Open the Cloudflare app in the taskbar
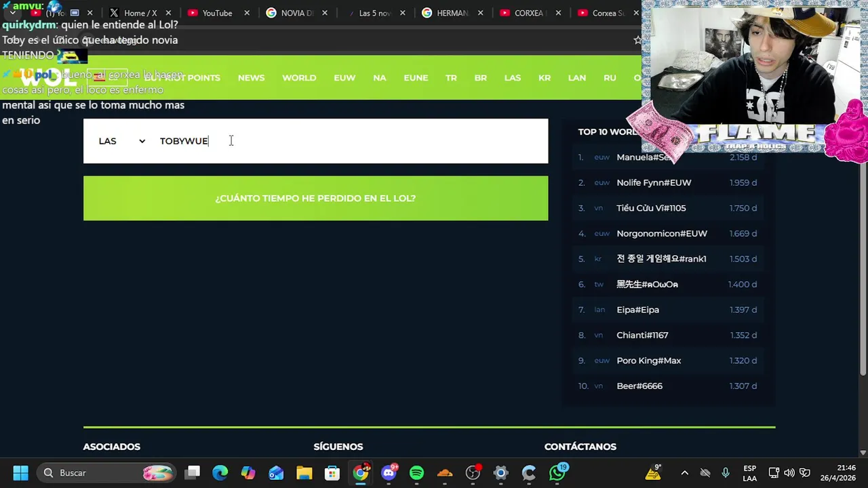The height and width of the screenshot is (488, 868). [445, 472]
